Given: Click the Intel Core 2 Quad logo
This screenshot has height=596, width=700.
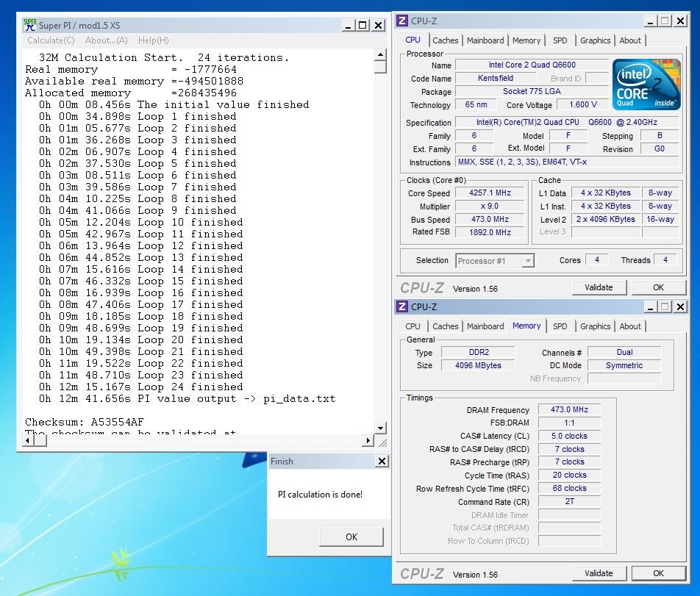Looking at the screenshot, I should pyautogui.click(x=646, y=84).
